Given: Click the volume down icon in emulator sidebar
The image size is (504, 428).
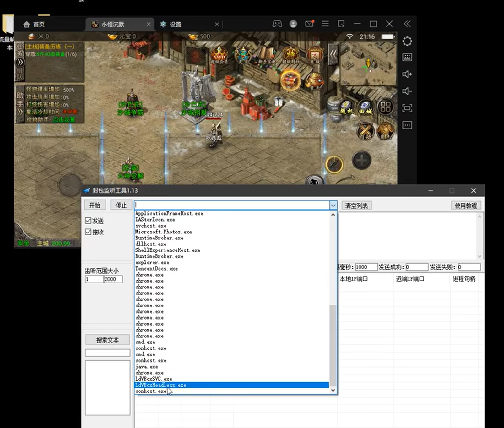Looking at the screenshot, I should 407,91.
